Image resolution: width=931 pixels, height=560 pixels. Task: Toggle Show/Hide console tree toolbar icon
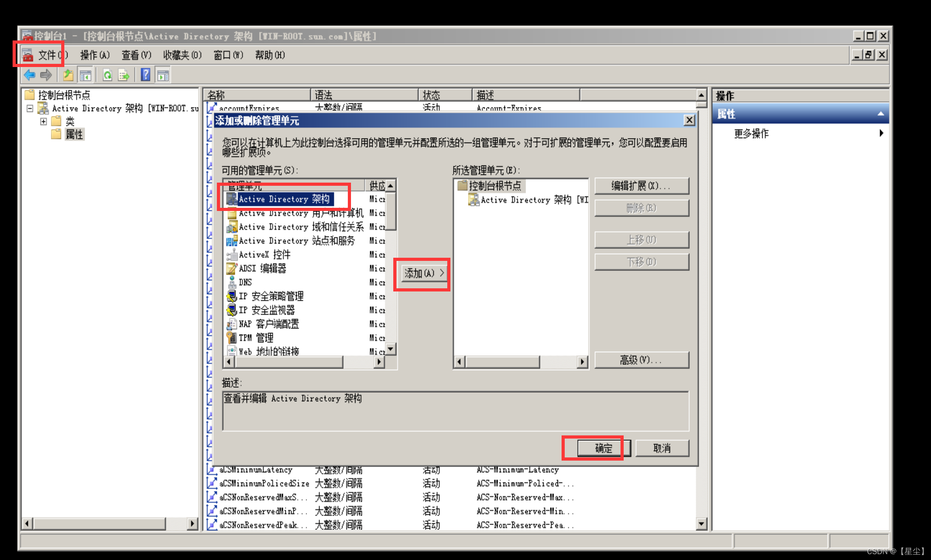click(85, 75)
